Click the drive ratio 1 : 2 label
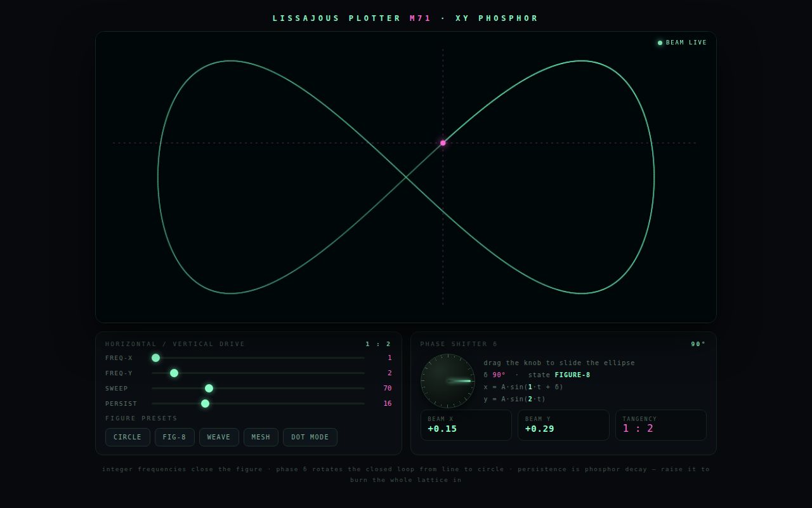Screen dimensions: 812x508 (379, 344)
